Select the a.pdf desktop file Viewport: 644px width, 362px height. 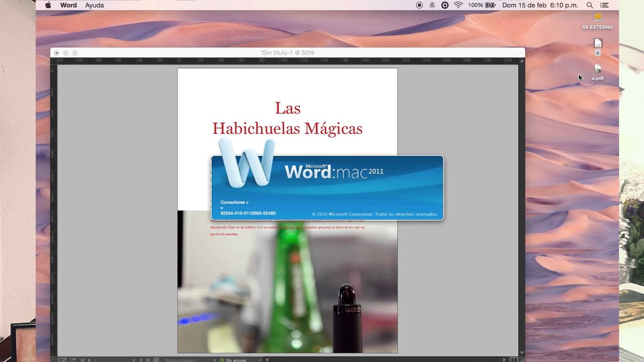[598, 72]
